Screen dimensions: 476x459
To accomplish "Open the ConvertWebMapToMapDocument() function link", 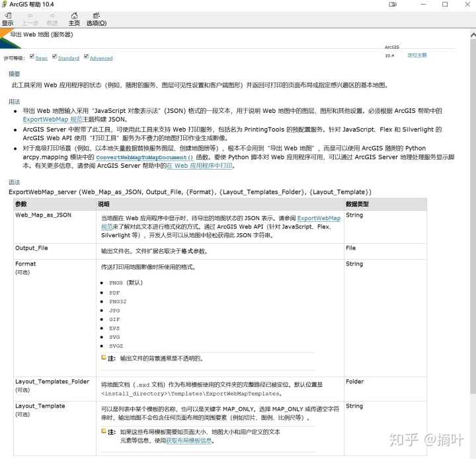I will pos(145,157).
